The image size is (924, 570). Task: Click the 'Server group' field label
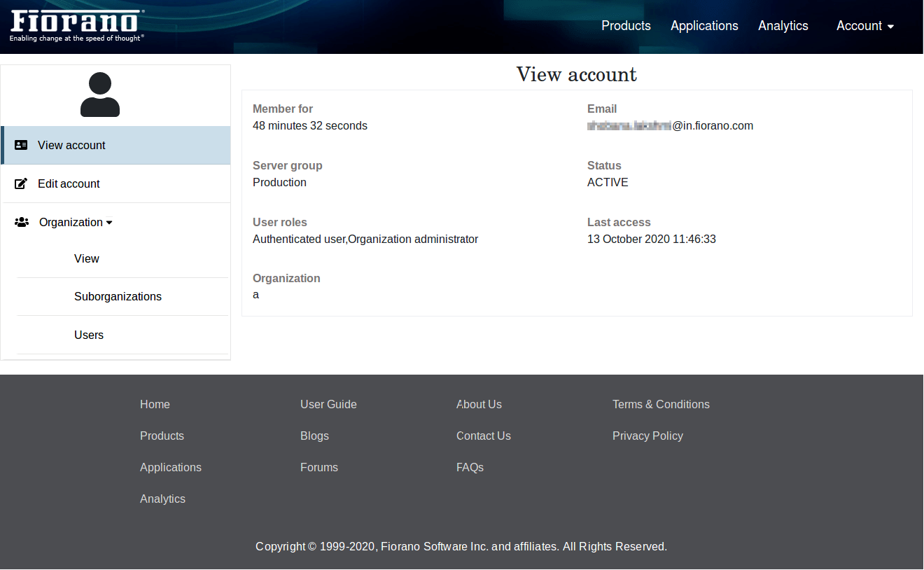288,165
